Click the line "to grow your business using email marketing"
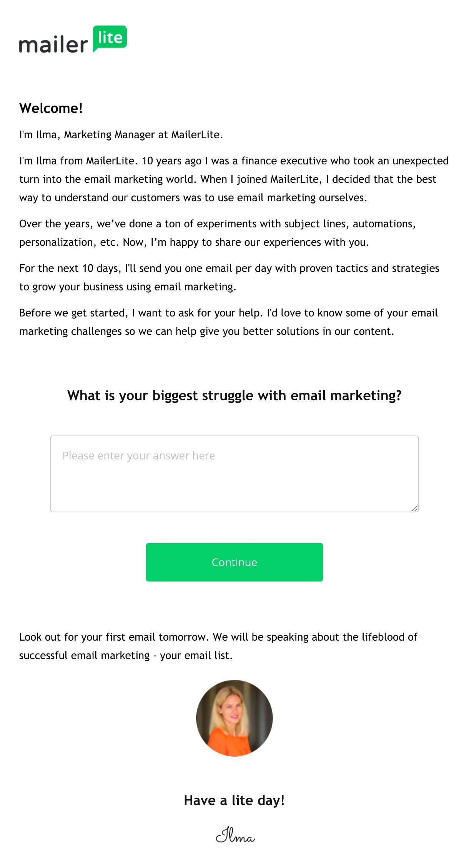Screen dimensions: 469x868 (128, 287)
